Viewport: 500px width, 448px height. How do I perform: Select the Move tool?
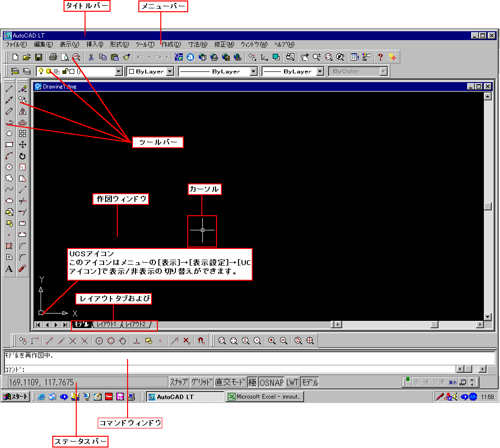point(22,145)
